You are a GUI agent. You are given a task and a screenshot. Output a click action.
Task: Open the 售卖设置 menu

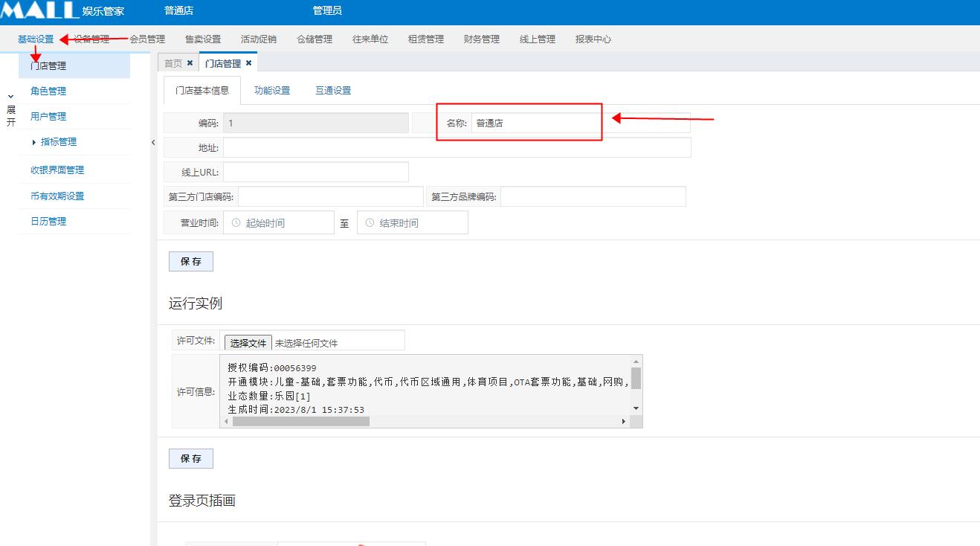pyautogui.click(x=203, y=39)
